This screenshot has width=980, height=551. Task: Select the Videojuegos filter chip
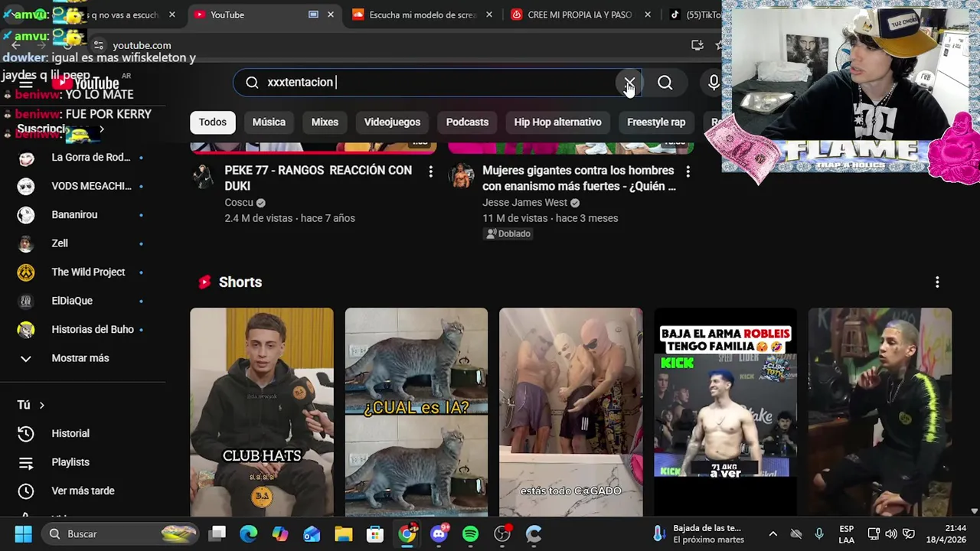[392, 122]
